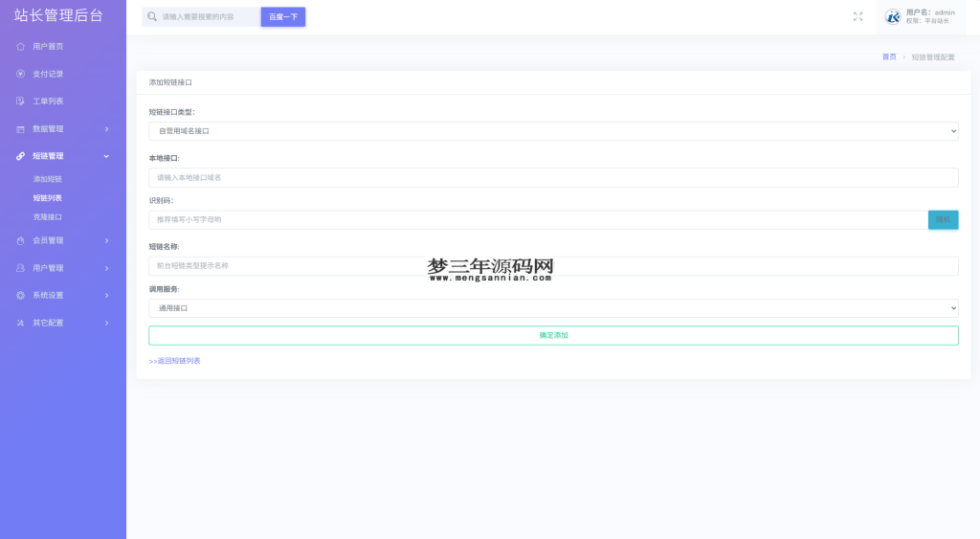Expand the 用户管理 menu chevron
The width and height of the screenshot is (980, 539).
[107, 268]
